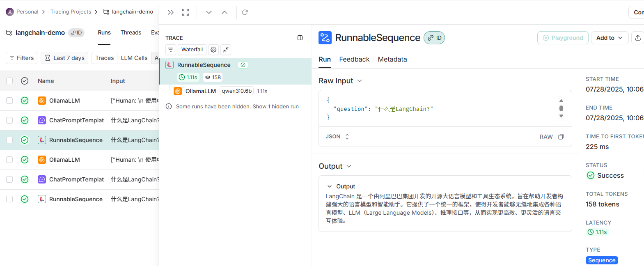Click the first ChatPromptTemplate row icon
Image resolution: width=644 pixels, height=266 pixels.
[x=42, y=120]
